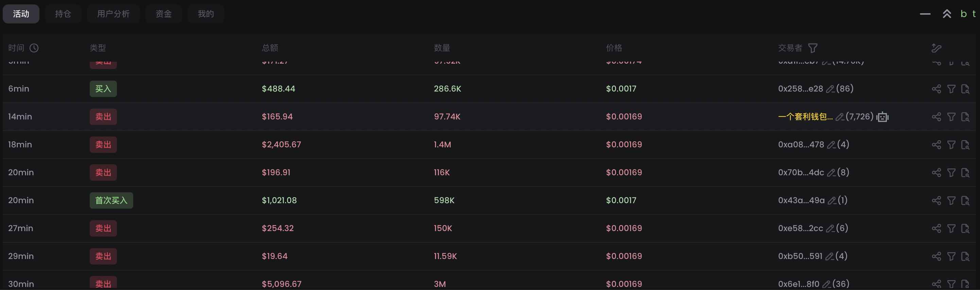The image size is (980, 290).
Task: Click the pencil icon beside 0x43a...49a
Action: (832, 201)
